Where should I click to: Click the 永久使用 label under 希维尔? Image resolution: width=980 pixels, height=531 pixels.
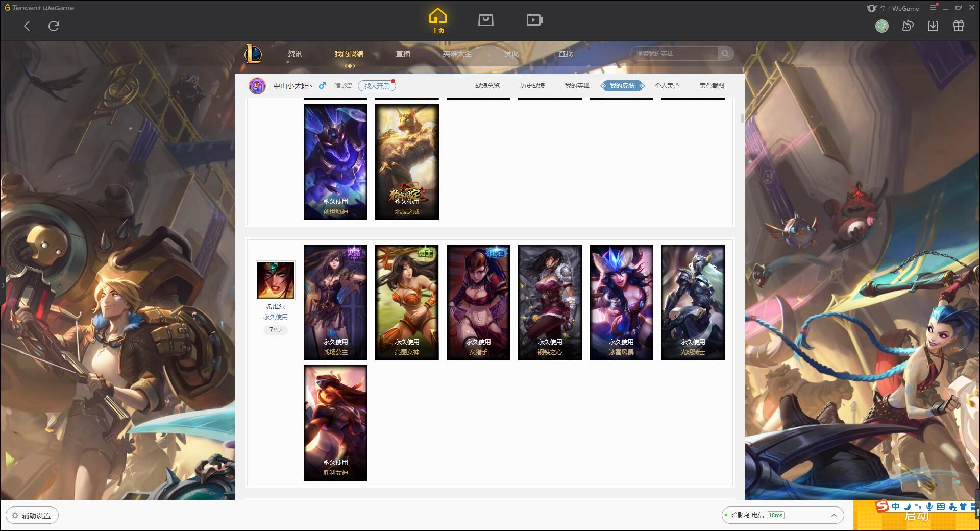[x=276, y=317]
